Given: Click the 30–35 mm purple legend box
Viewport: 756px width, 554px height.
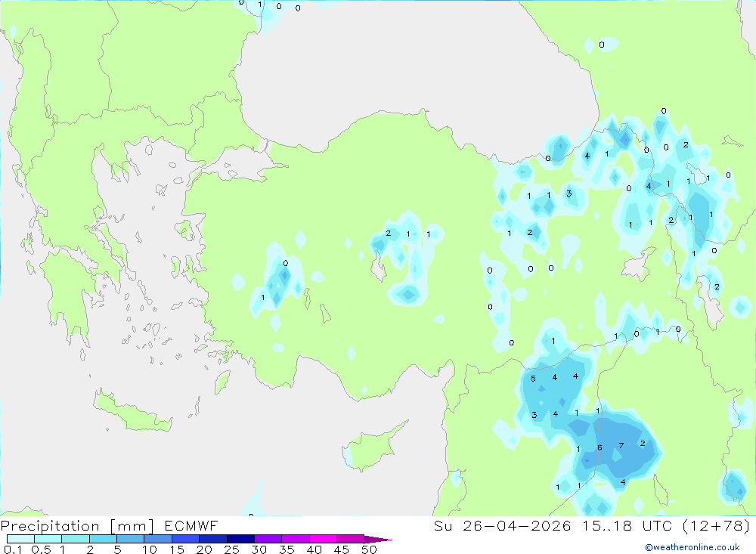Looking at the screenshot, I should [268, 539].
